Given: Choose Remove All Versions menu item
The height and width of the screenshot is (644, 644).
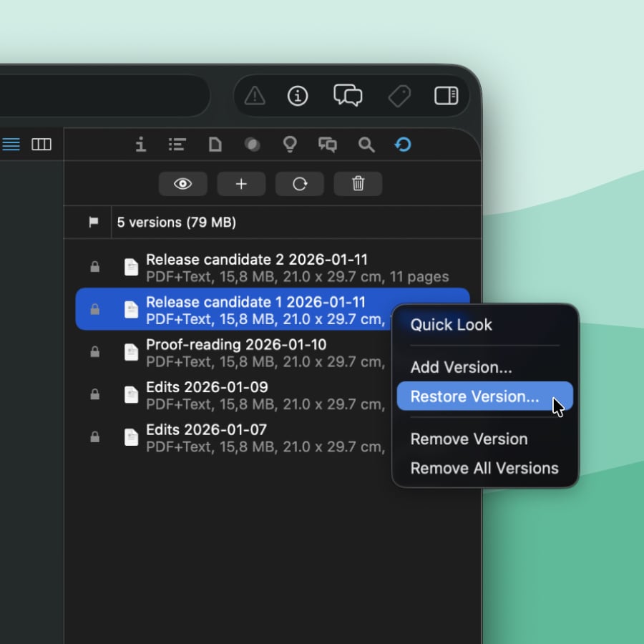Looking at the screenshot, I should (x=484, y=468).
